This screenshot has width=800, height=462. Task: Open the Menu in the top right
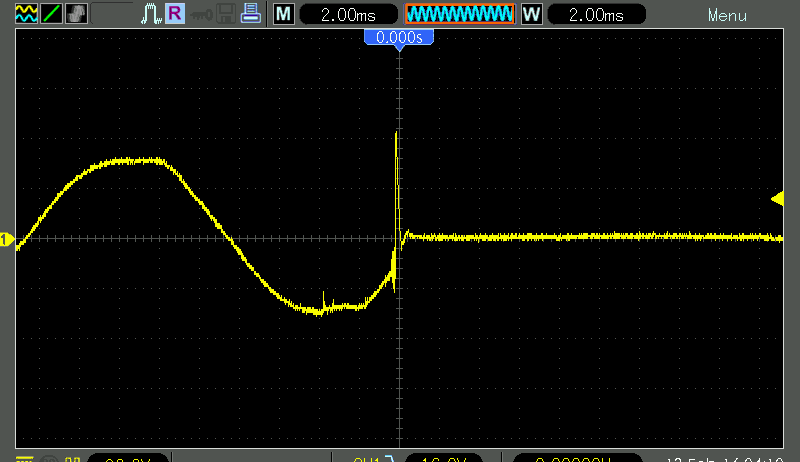coord(727,16)
